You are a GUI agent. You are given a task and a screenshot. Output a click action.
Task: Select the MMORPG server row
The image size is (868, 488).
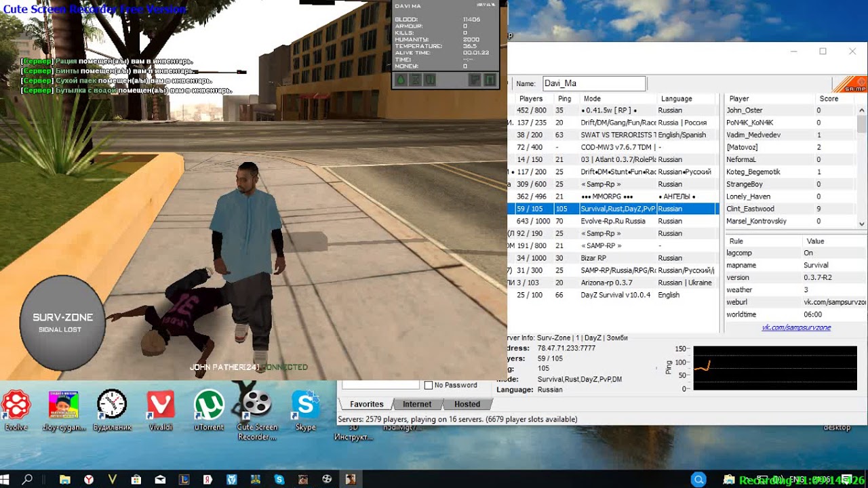613,197
